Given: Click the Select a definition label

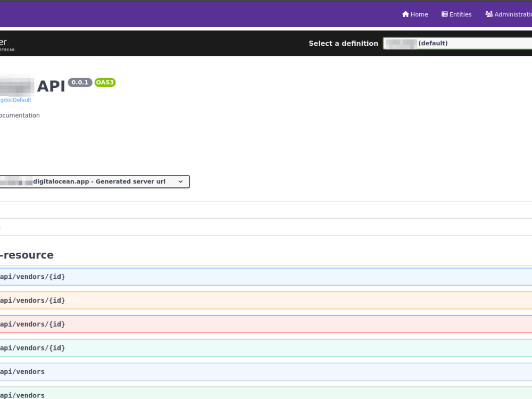Looking at the screenshot, I should (343, 44).
